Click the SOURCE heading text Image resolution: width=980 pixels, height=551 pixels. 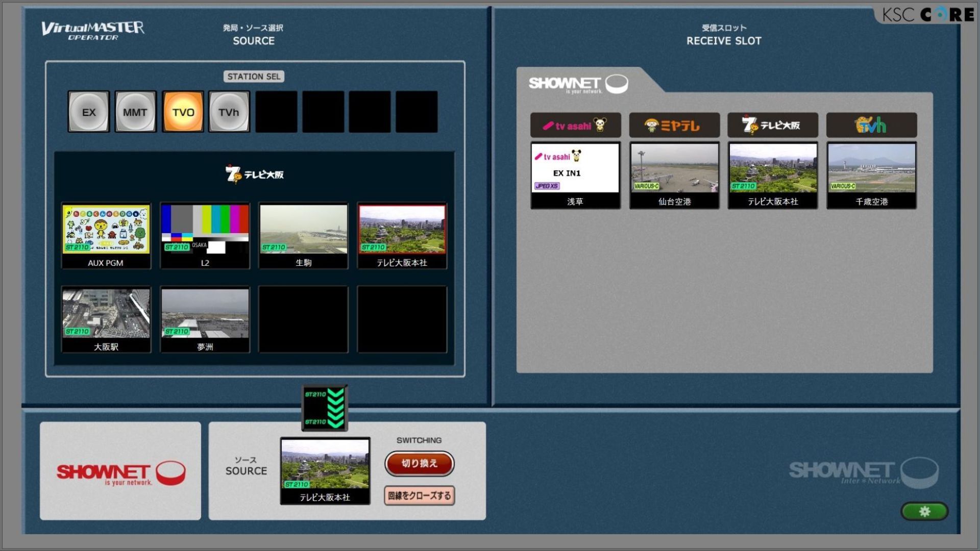[x=254, y=41]
